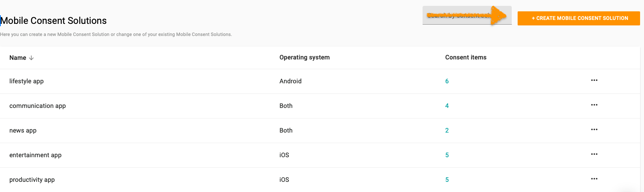Click the Operating system column header

pos(304,57)
